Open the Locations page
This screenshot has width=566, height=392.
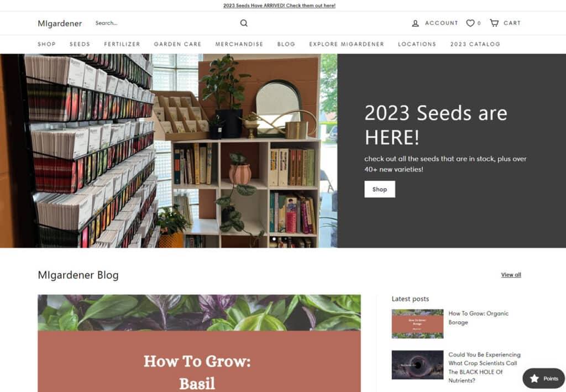click(x=417, y=44)
